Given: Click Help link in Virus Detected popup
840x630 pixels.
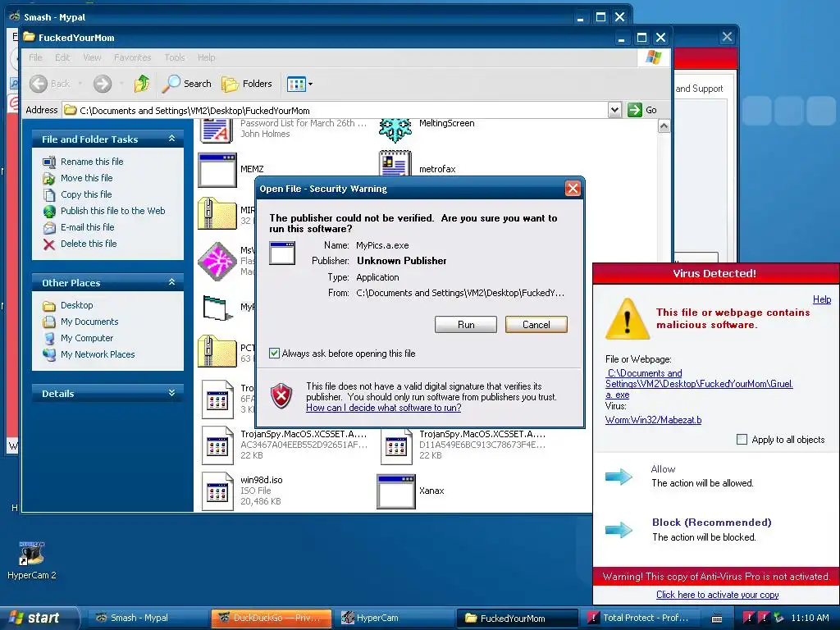Looking at the screenshot, I should click(822, 299).
